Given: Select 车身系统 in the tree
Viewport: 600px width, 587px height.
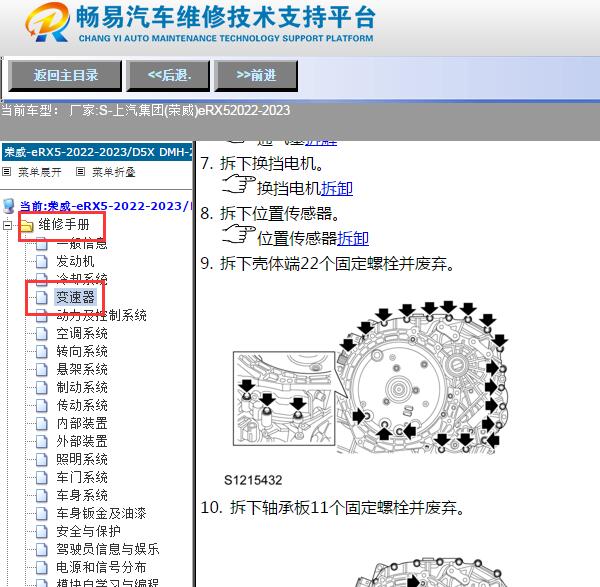Looking at the screenshot, I should tap(82, 495).
